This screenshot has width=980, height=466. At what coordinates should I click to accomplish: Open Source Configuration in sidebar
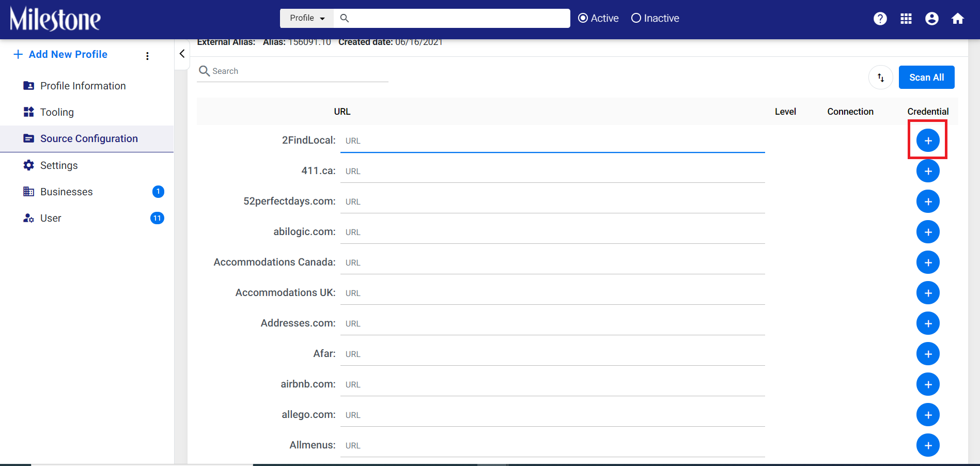[87, 138]
